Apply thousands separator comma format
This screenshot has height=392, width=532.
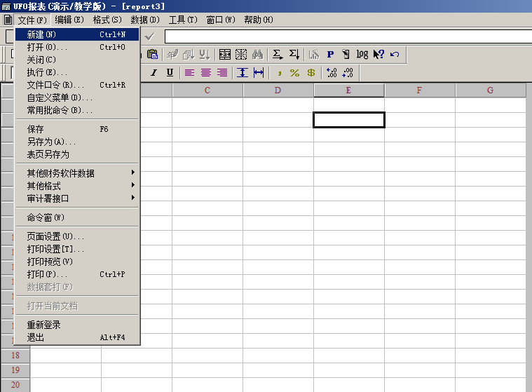(279, 73)
